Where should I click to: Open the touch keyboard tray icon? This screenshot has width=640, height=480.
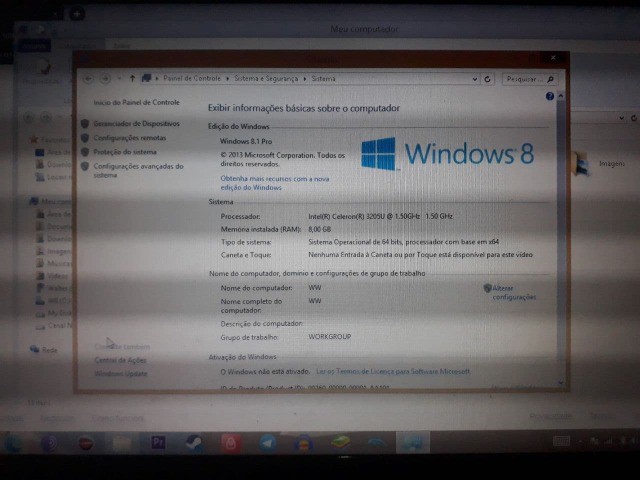tap(561, 441)
